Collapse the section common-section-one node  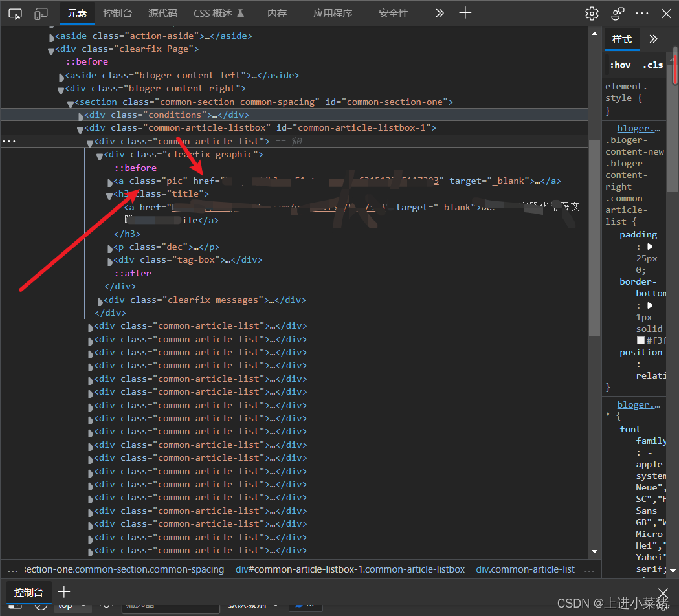point(71,104)
